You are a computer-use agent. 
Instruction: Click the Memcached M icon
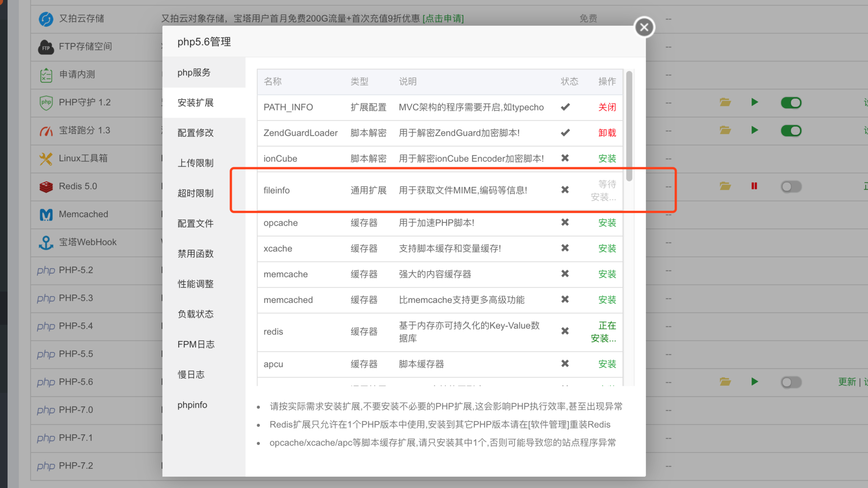tap(46, 214)
